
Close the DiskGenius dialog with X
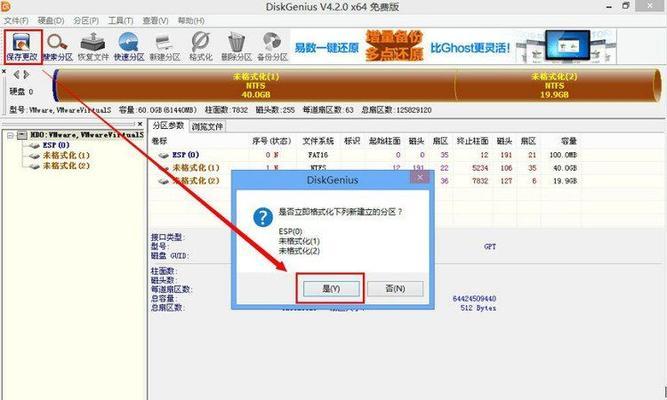click(x=419, y=177)
